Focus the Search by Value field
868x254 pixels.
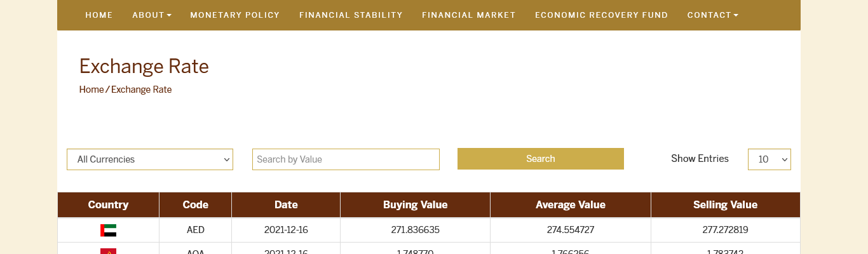[x=346, y=159]
